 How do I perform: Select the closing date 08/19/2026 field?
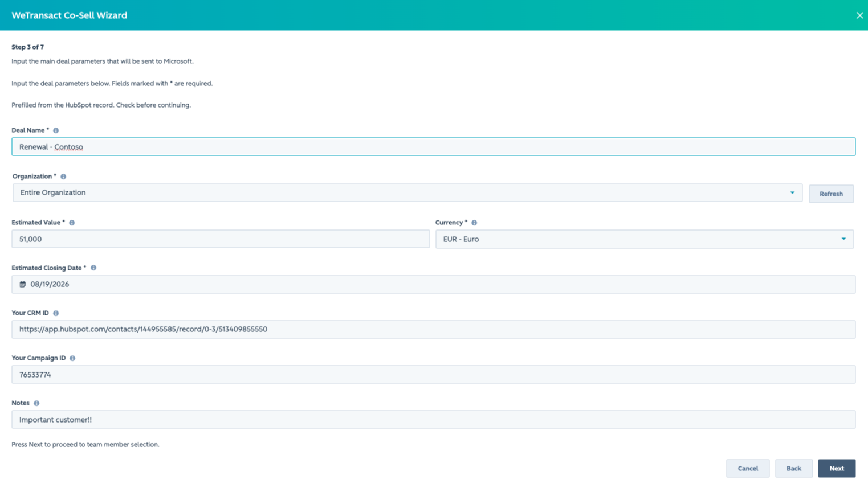[x=433, y=284]
